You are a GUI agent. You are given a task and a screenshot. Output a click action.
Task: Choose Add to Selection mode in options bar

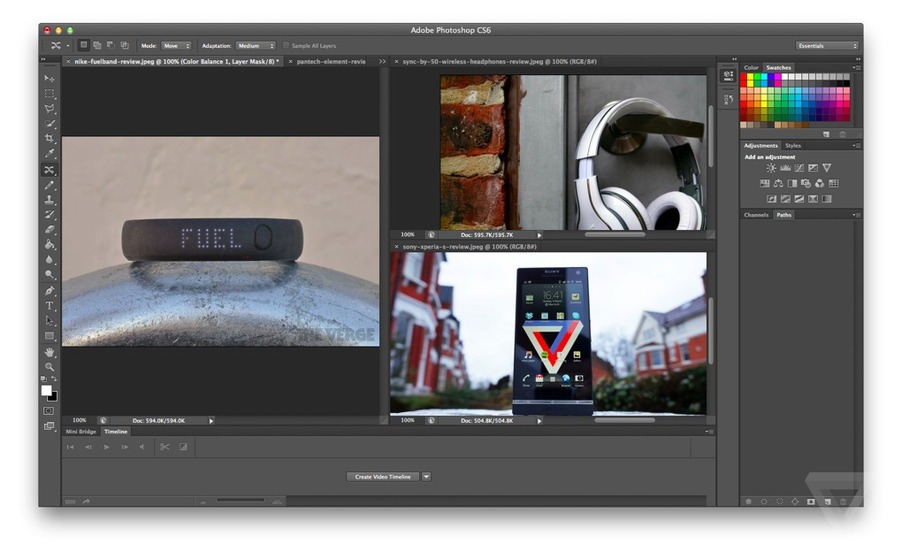coord(97,45)
